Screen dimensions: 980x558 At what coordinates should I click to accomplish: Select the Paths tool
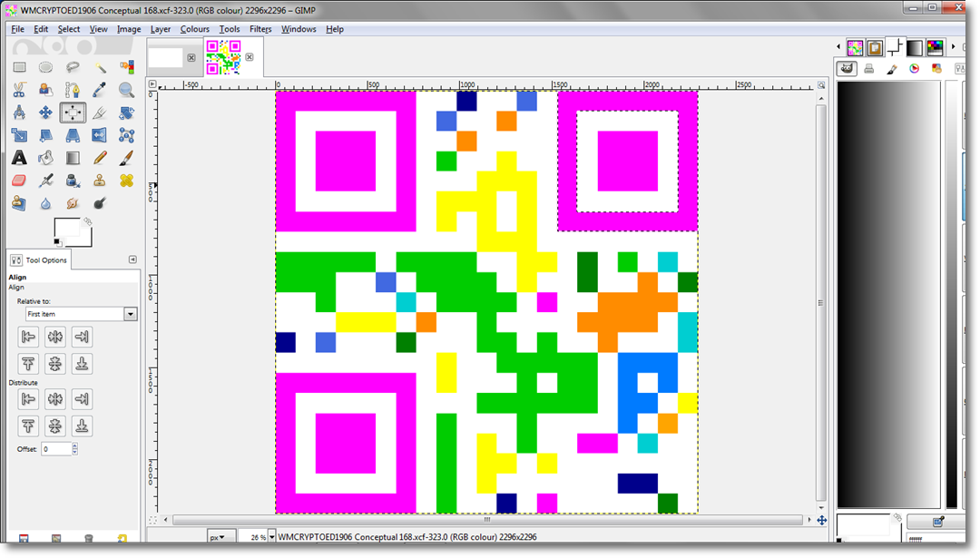tap(73, 90)
